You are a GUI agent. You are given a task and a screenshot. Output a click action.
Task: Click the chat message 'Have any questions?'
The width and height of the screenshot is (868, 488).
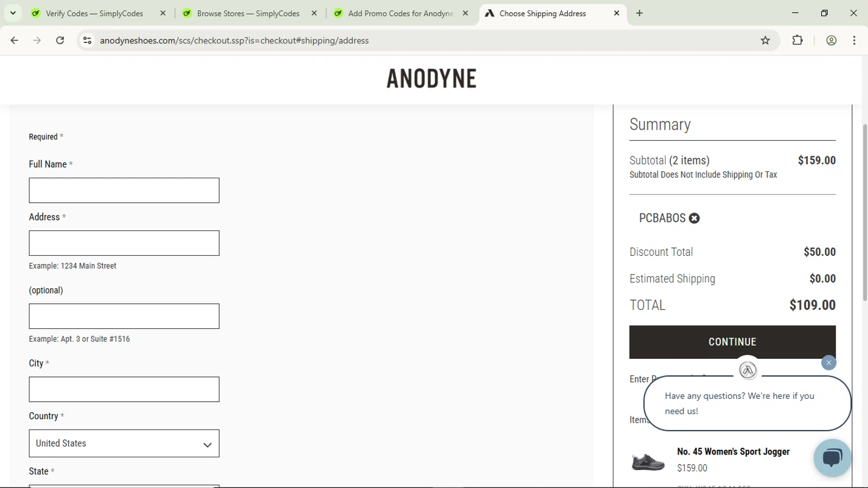pos(740,403)
